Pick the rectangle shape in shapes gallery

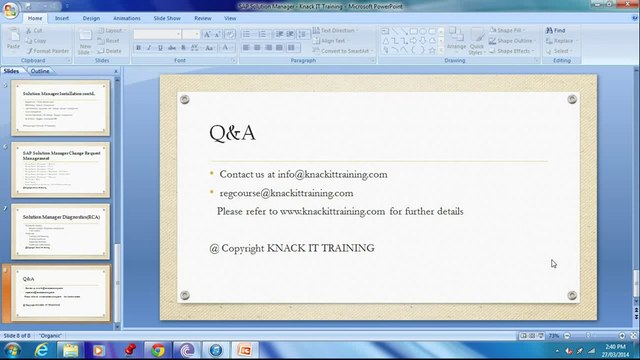pos(413,31)
